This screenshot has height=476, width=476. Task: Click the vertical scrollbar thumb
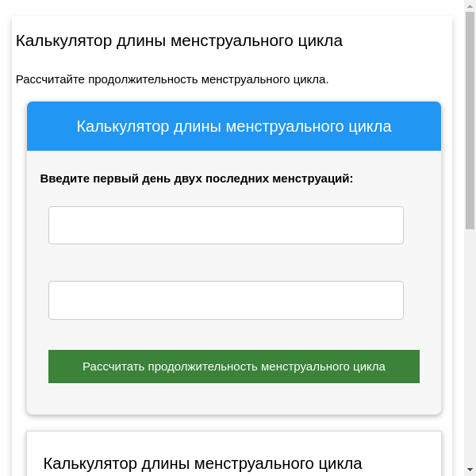click(x=470, y=119)
